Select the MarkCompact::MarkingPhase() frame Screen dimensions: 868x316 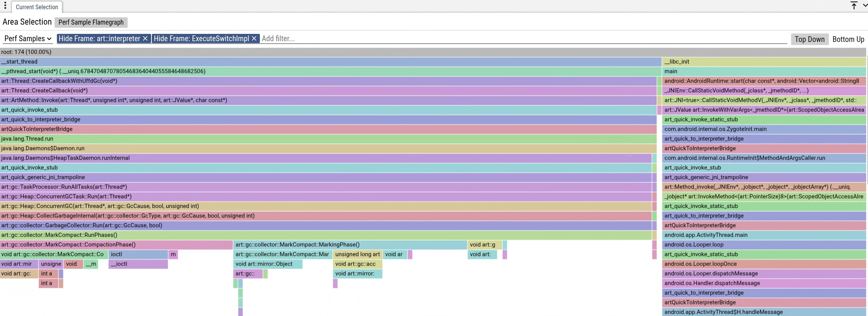pos(350,245)
